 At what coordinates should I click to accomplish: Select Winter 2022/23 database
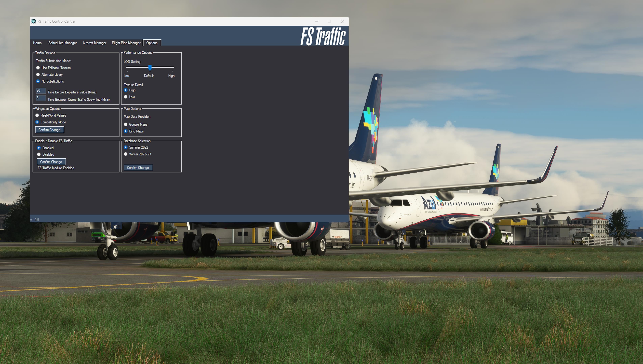coord(126,154)
